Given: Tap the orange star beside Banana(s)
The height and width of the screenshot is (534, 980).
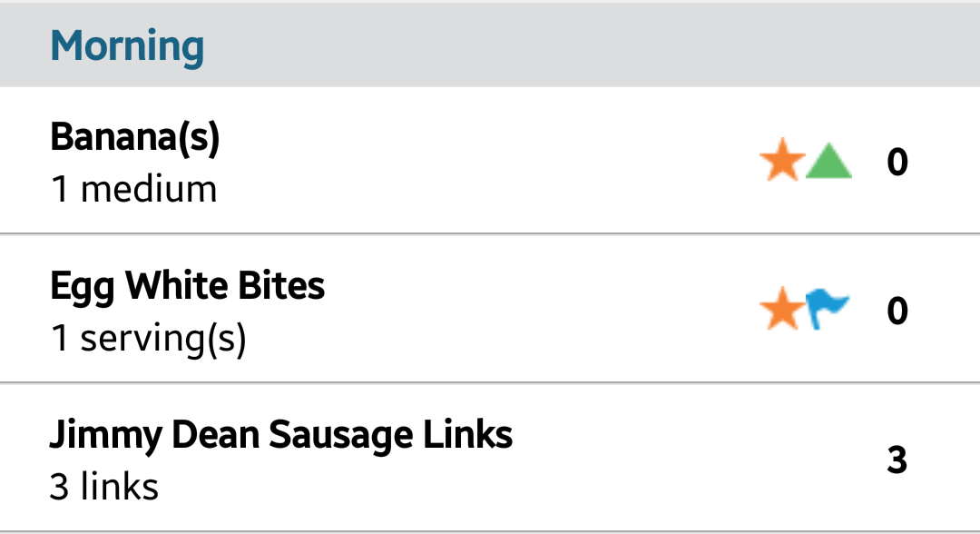Looking at the screenshot, I should 782,160.
